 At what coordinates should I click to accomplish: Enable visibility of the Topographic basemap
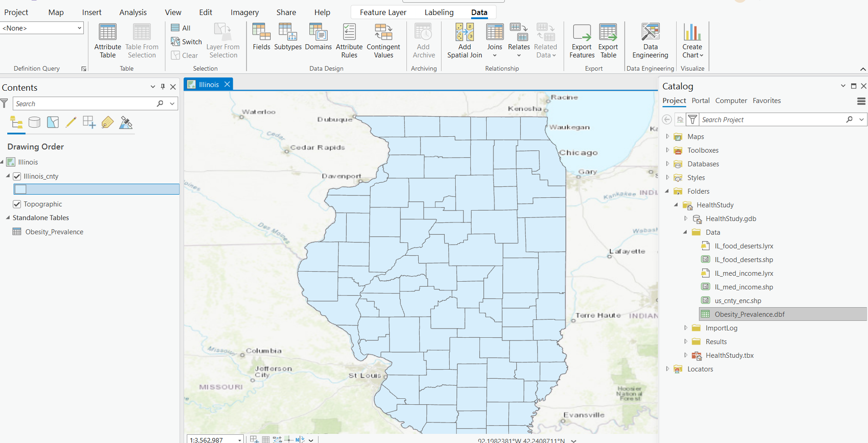[x=16, y=204]
